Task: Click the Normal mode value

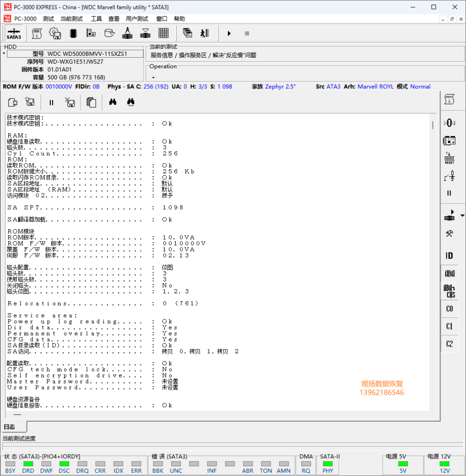Action: click(x=420, y=86)
